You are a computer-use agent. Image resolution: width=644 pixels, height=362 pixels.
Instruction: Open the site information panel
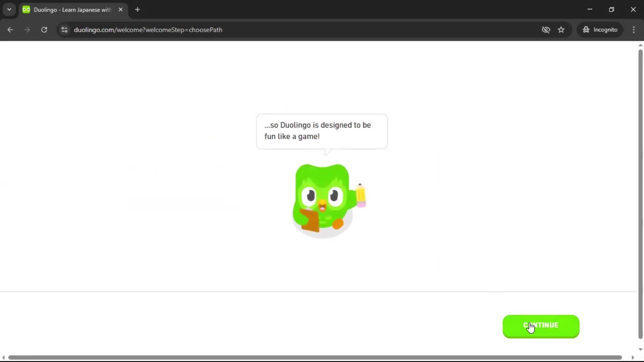64,29
